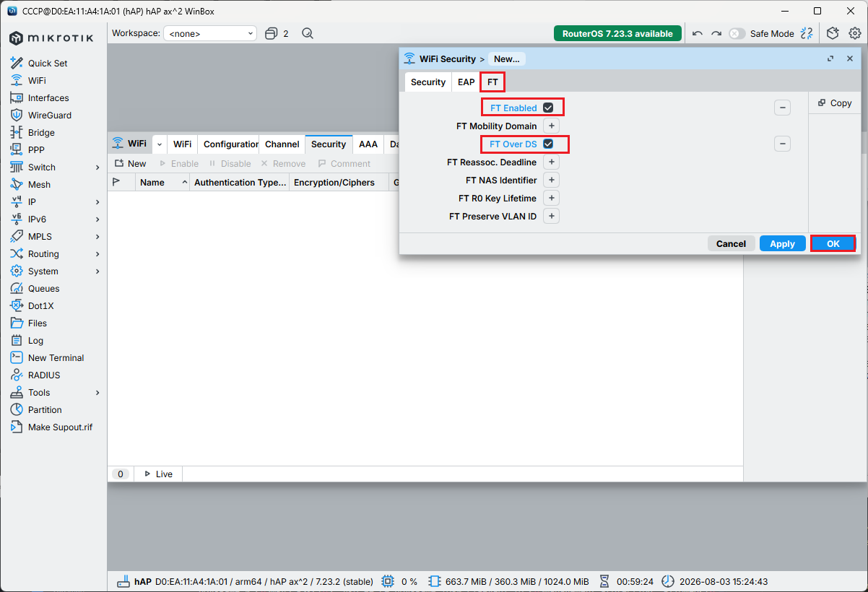Open Files in the sidebar
Screen dimensions: 868x592
38,323
